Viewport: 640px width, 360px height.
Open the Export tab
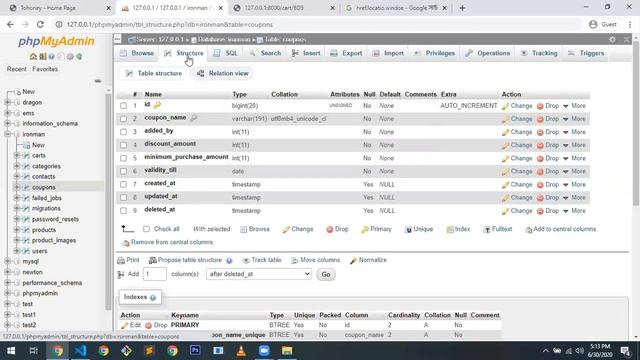point(346,53)
